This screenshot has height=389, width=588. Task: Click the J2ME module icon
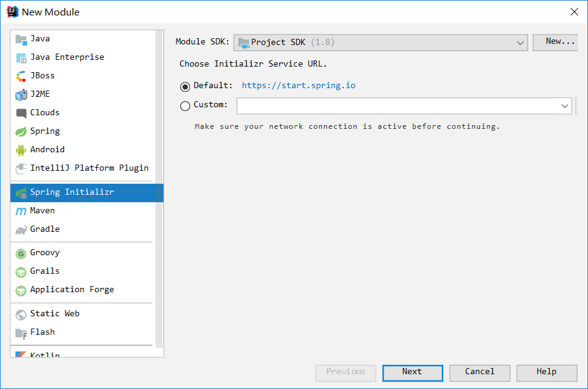click(x=21, y=94)
